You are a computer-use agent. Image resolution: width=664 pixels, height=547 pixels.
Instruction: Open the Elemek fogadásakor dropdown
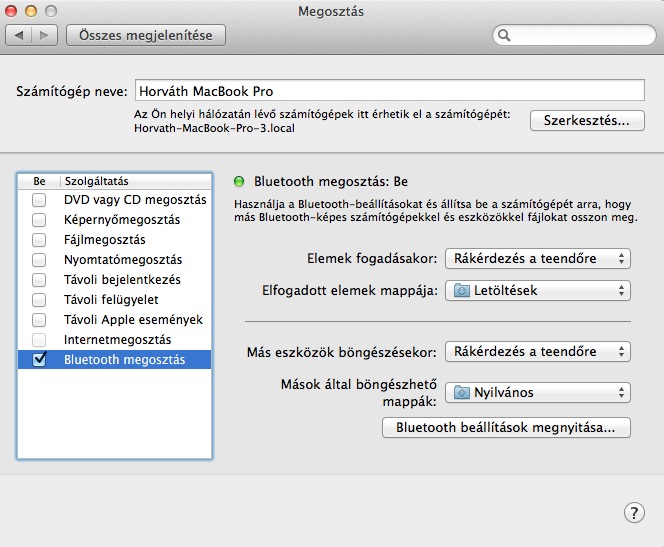(538, 259)
